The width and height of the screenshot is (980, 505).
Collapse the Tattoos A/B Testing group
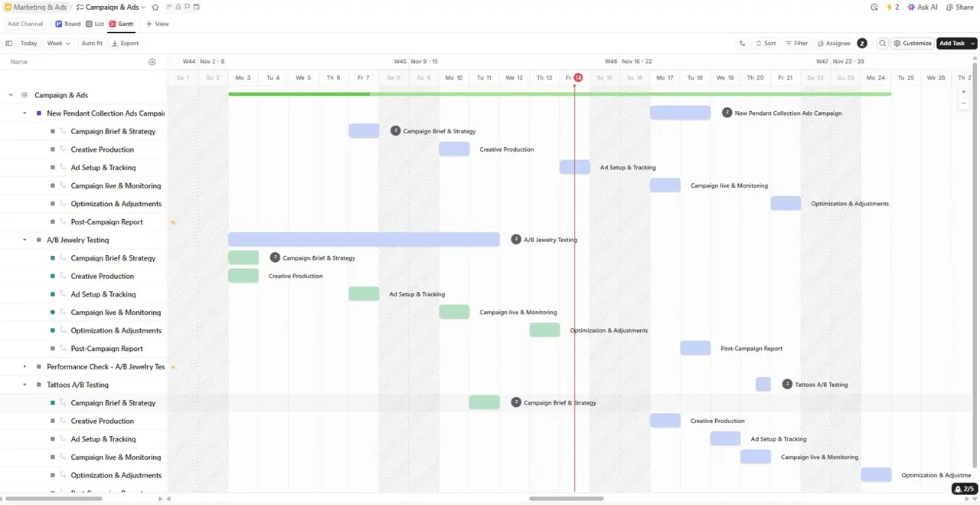pyautogui.click(x=24, y=385)
